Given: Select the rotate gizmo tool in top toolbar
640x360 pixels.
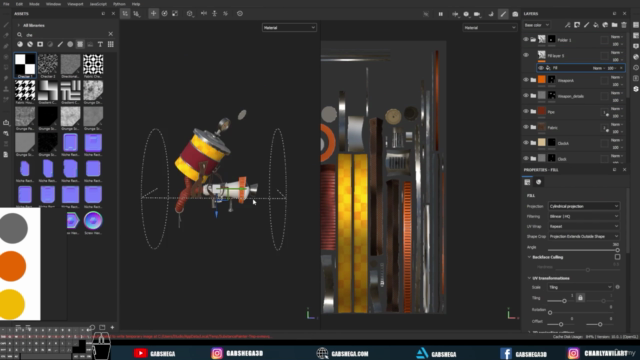Looking at the screenshot, I should [164, 13].
